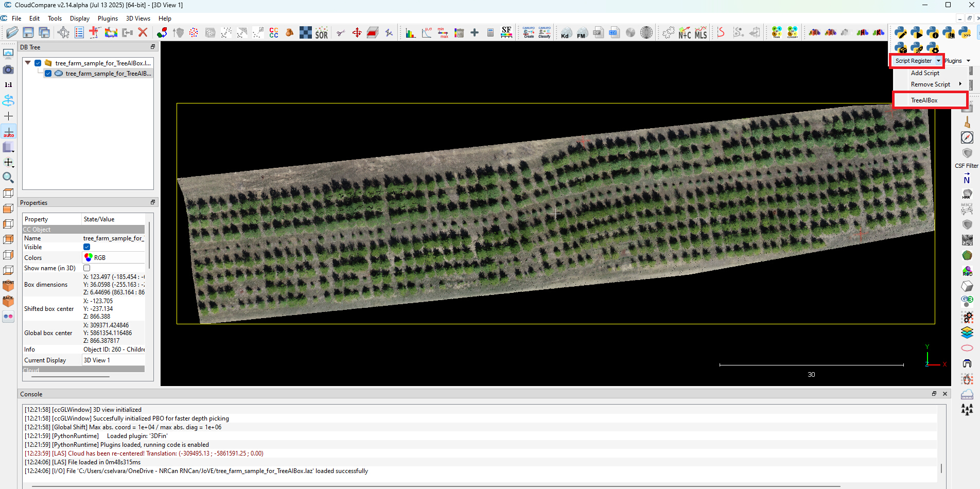Float the Properties panel
Screen dimensions: 980x489
pos(153,202)
